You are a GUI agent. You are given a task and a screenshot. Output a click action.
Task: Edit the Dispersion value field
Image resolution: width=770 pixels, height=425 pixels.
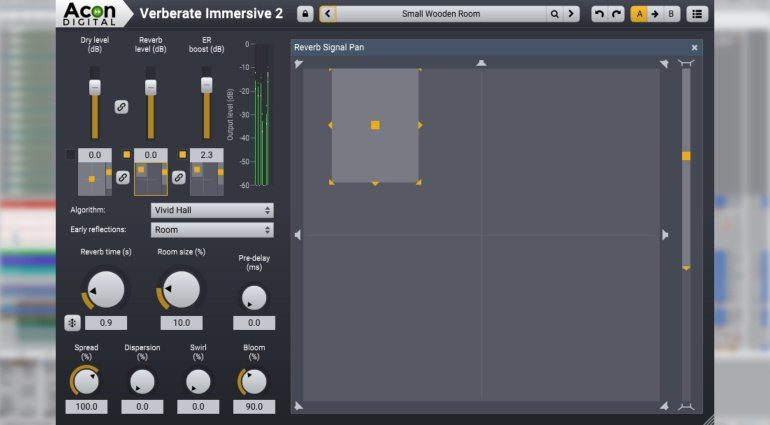click(142, 407)
